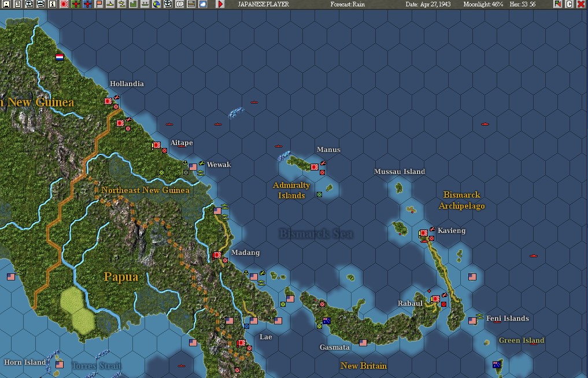This screenshot has height=378, width=588.
Task: Click the Japanese commander face icon
Action: [29, 5]
